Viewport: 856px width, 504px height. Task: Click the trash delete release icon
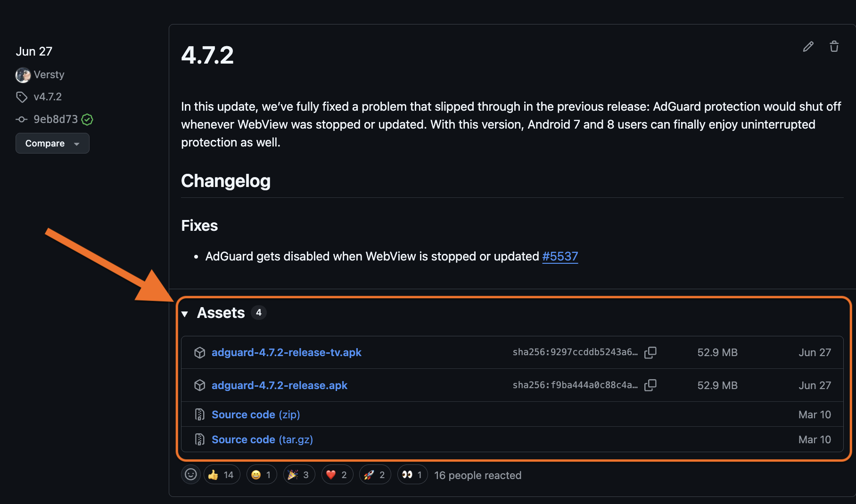coord(834,47)
